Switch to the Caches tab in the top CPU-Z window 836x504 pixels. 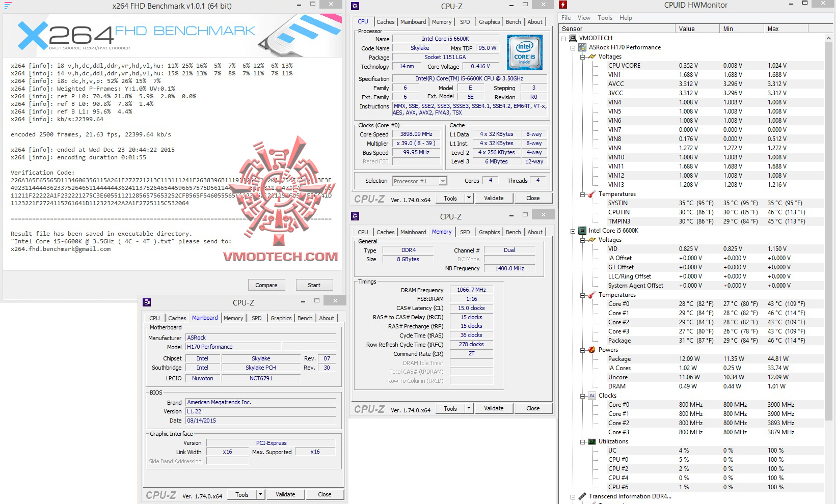click(386, 22)
